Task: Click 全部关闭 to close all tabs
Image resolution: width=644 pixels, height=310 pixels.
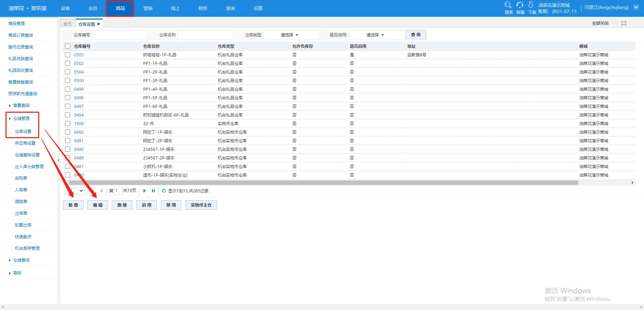Action: pyautogui.click(x=600, y=23)
